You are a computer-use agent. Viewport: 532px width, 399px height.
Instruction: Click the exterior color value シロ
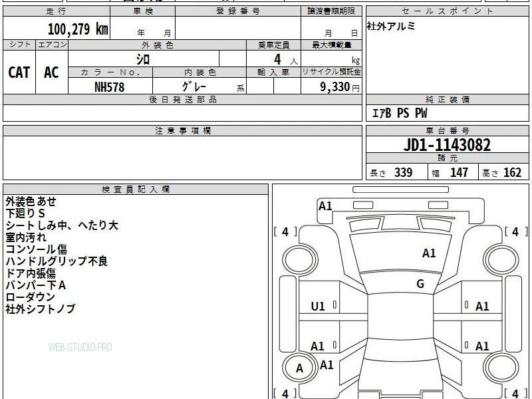[143, 59]
